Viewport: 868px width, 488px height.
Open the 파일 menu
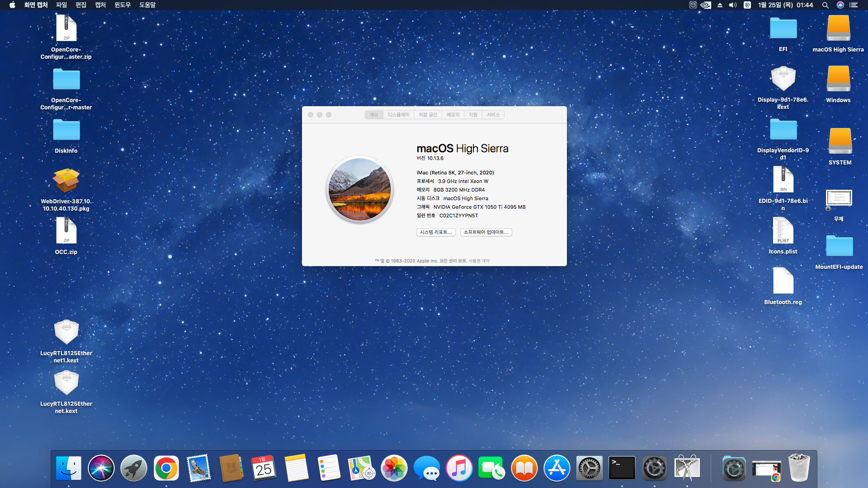[x=61, y=5]
